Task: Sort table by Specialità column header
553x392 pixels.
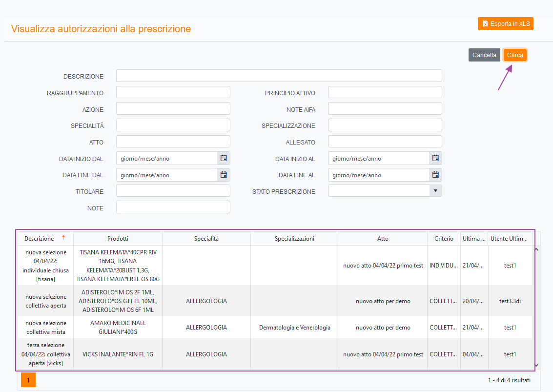Action: [206, 239]
